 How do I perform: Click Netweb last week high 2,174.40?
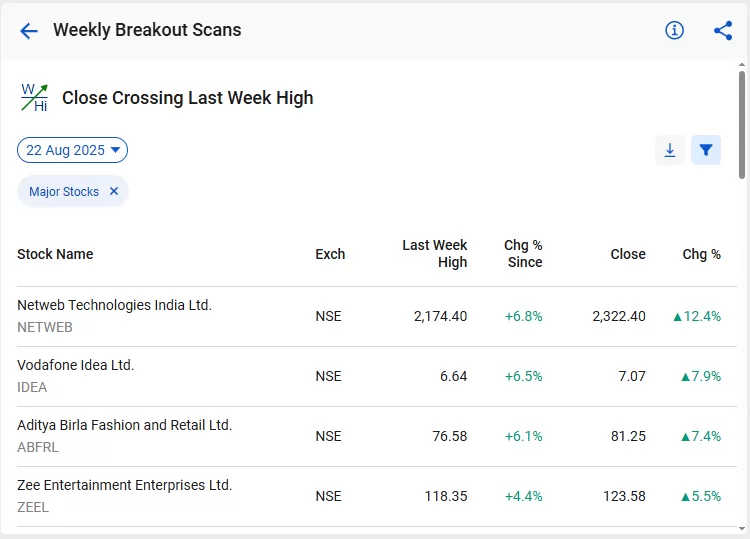pyautogui.click(x=441, y=316)
